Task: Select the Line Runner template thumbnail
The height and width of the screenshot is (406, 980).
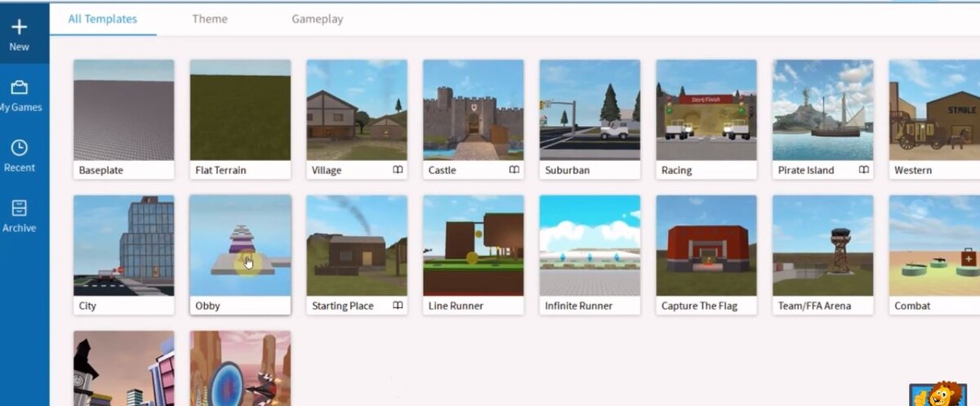Action: pos(474,245)
